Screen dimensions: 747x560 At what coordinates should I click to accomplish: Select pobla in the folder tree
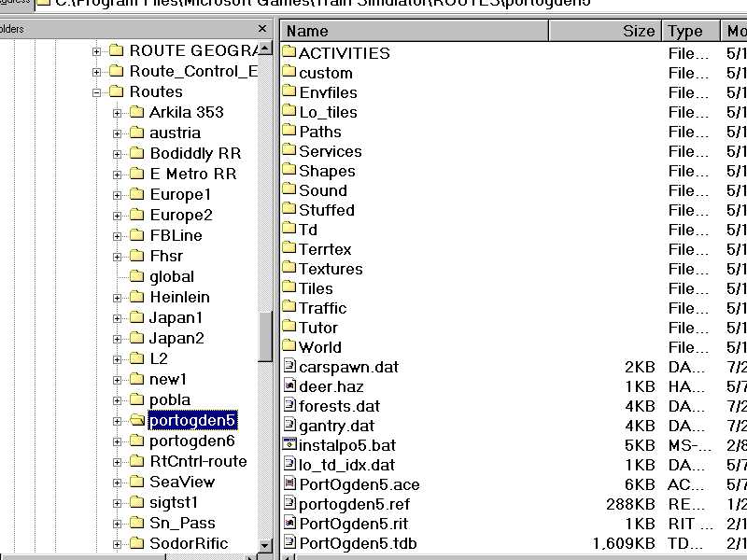(170, 399)
